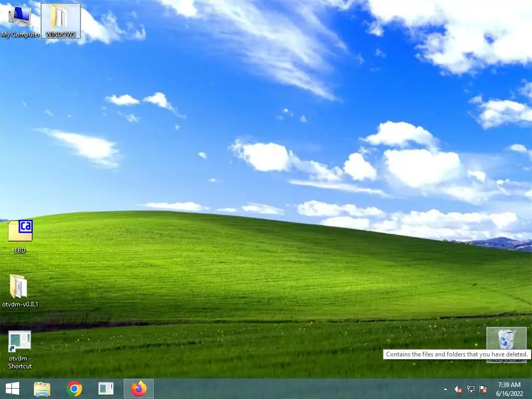Screen dimensions: 532x399
Task: Open the clock showing 7:39 AM
Action: [509, 385]
